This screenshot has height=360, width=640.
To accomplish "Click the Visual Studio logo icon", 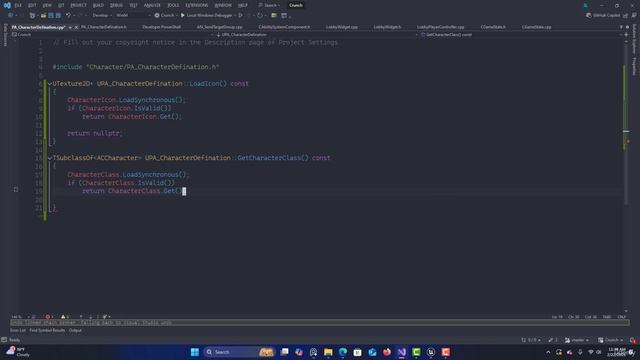I will pyautogui.click(x=7, y=5).
